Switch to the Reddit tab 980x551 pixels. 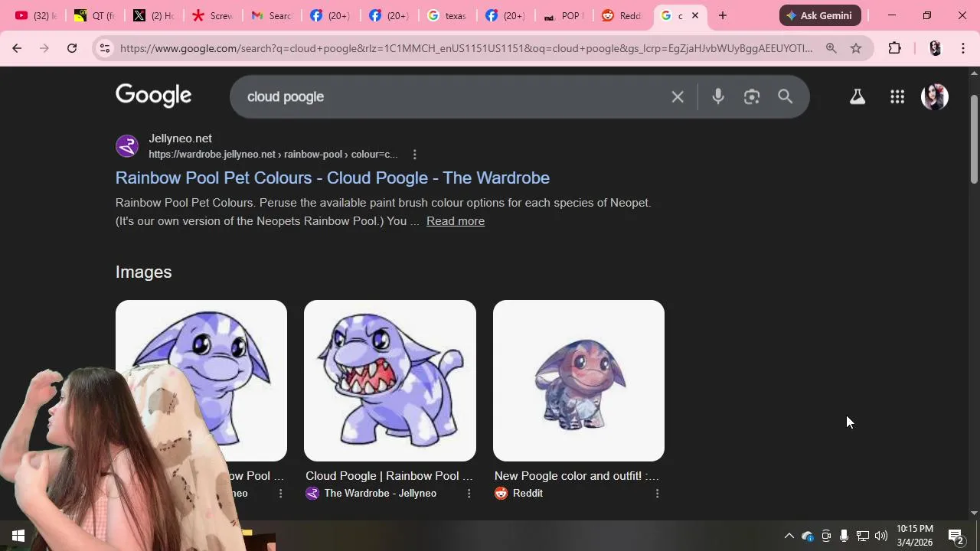(622, 15)
